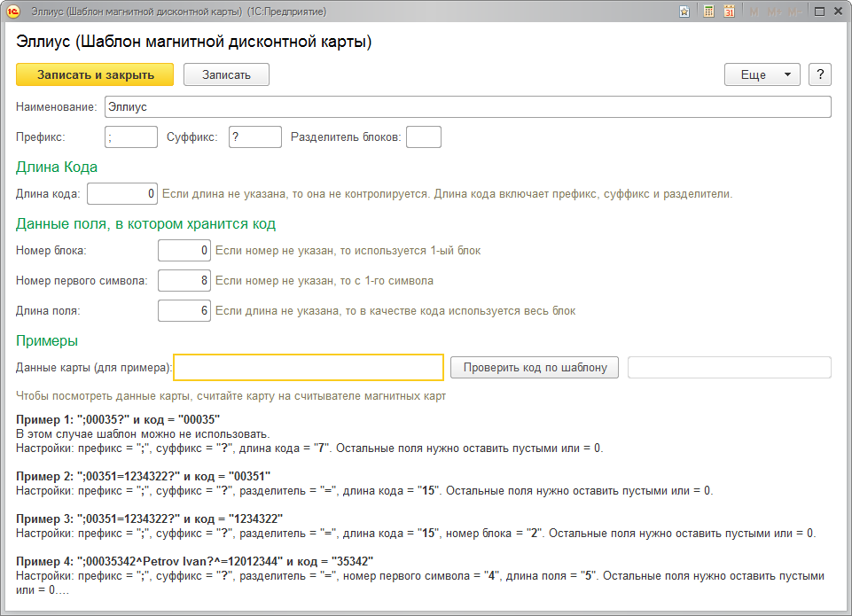Open the calculator icon in title bar
Screen dimensions: 852x616
708,12
